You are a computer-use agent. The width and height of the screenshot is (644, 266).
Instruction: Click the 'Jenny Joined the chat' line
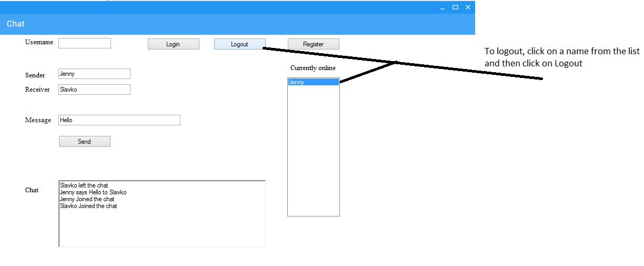[87, 199]
